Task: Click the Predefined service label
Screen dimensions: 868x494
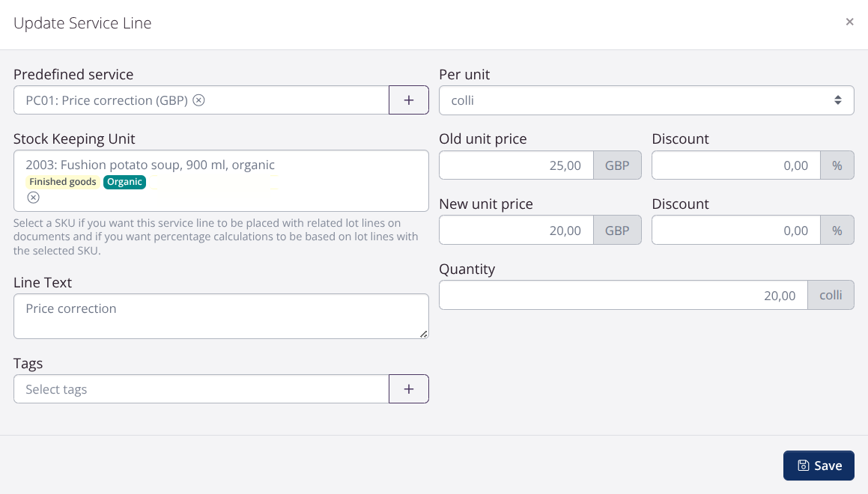Action: (73, 74)
